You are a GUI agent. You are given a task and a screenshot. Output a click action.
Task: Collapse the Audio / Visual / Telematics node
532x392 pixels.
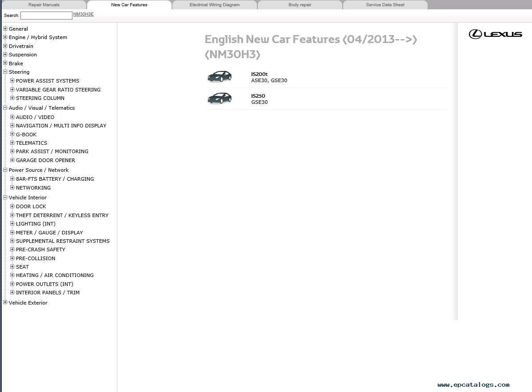pyautogui.click(x=5, y=108)
